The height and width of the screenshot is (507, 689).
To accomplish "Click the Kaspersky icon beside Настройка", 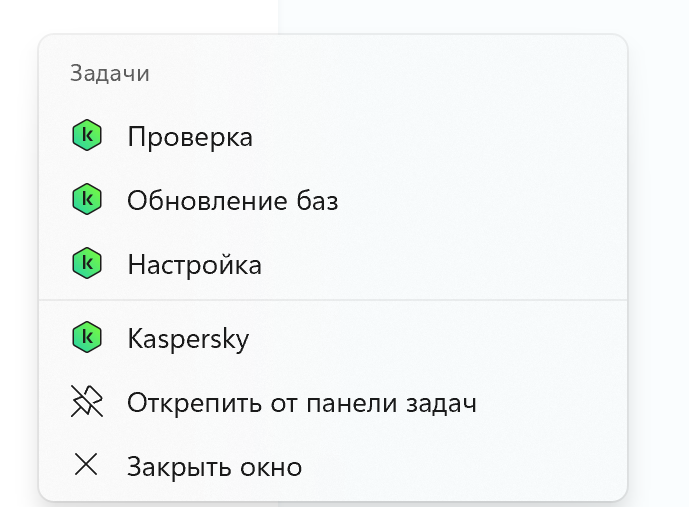I will click(87, 263).
